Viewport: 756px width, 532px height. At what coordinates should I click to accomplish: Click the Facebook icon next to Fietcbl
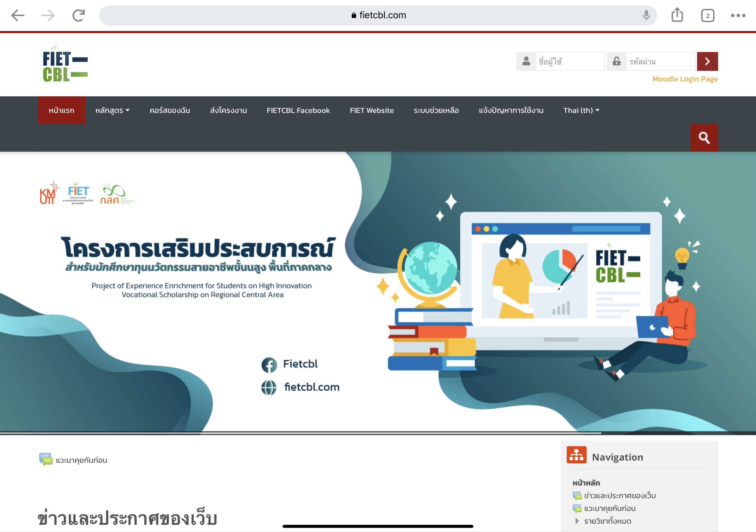[269, 365]
